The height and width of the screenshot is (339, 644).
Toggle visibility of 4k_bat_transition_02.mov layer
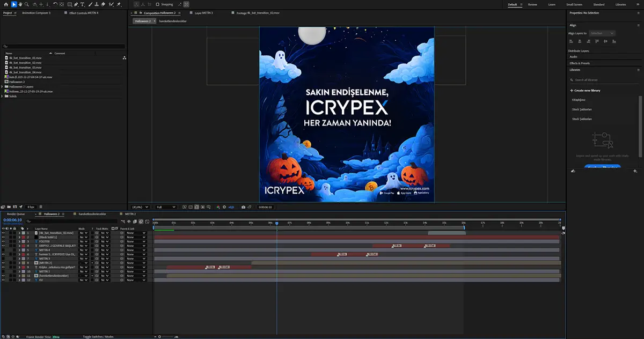pyautogui.click(x=3, y=233)
